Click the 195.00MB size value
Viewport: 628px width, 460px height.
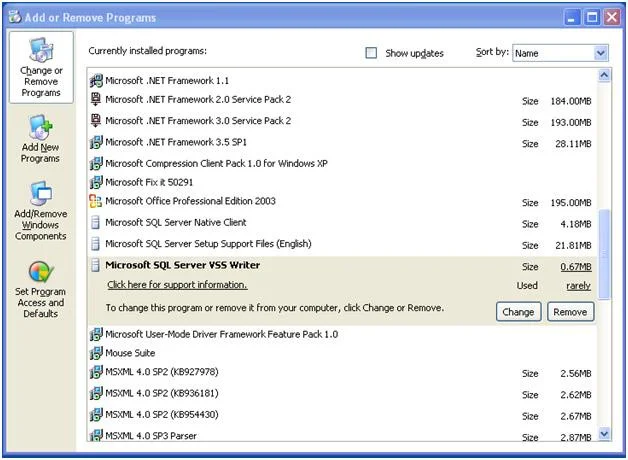pyautogui.click(x=571, y=203)
